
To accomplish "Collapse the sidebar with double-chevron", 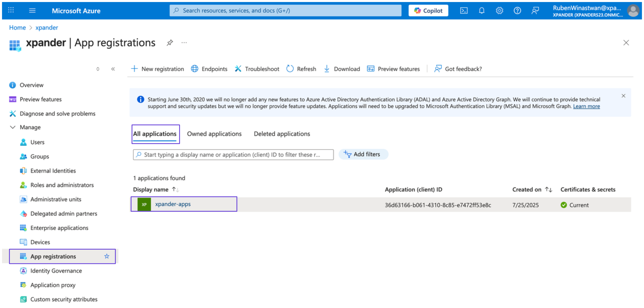I will (113, 69).
